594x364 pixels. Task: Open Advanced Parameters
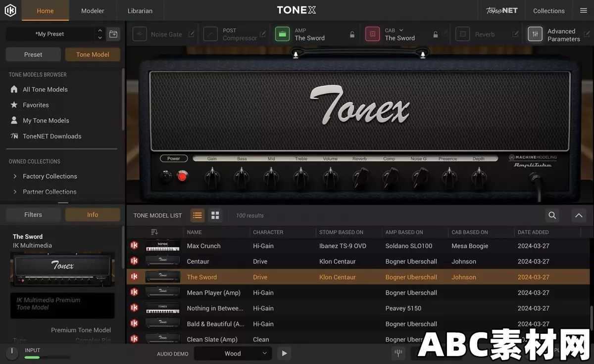(535, 34)
